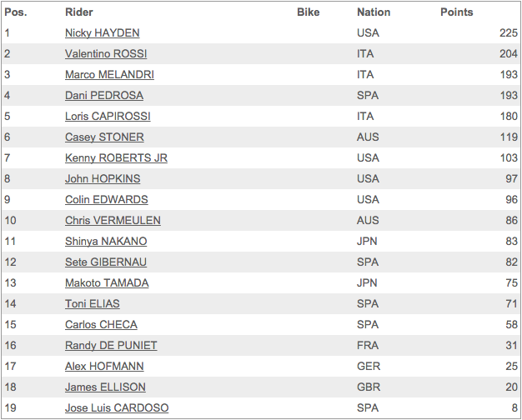Image resolution: width=522 pixels, height=420 pixels.
Task: Open Valentino ROSSI rider profile
Action: point(106,54)
